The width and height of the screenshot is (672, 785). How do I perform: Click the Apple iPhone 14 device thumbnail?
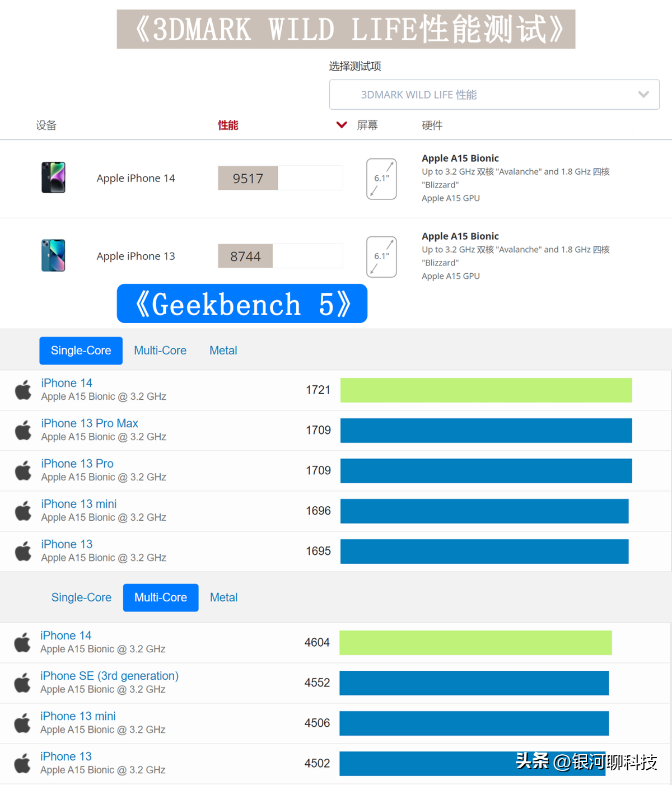53,177
